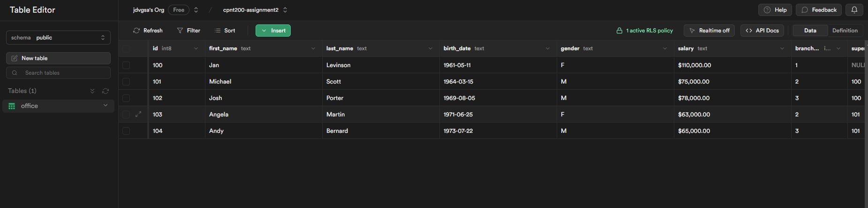Turn on Realtime for this table
Screen dimensions: 868x208
[709, 31]
